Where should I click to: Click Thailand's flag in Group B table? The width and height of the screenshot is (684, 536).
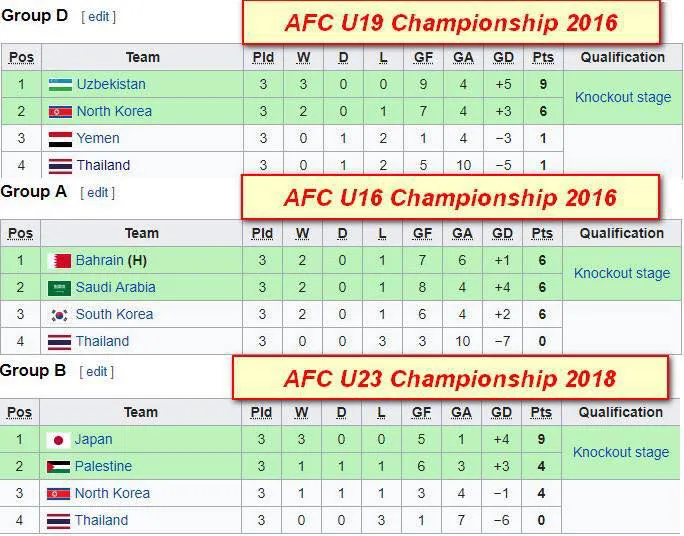point(57,521)
